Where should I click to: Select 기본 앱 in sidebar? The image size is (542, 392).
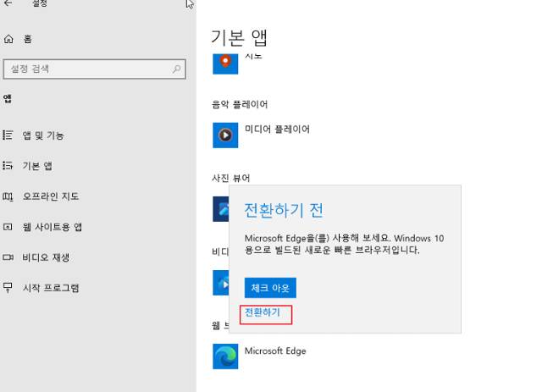coord(37,166)
